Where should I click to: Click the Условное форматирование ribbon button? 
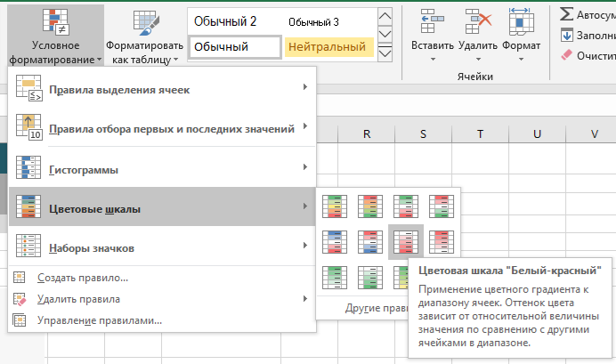pyautogui.click(x=56, y=35)
